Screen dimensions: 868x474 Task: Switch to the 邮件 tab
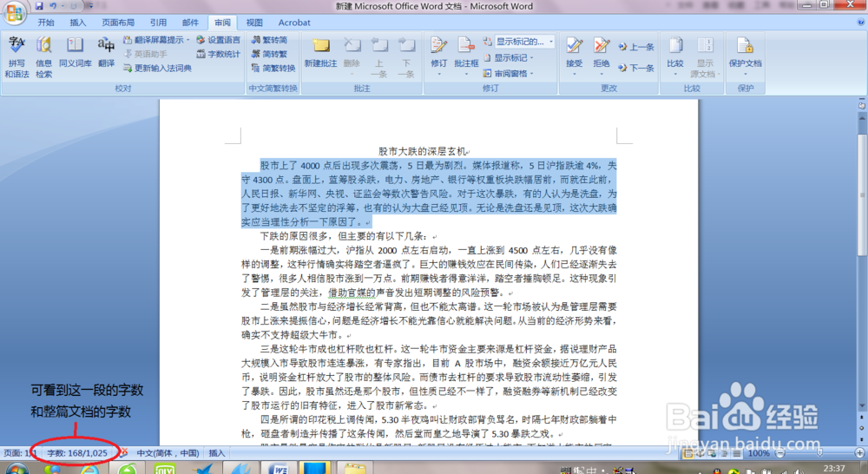tap(190, 23)
